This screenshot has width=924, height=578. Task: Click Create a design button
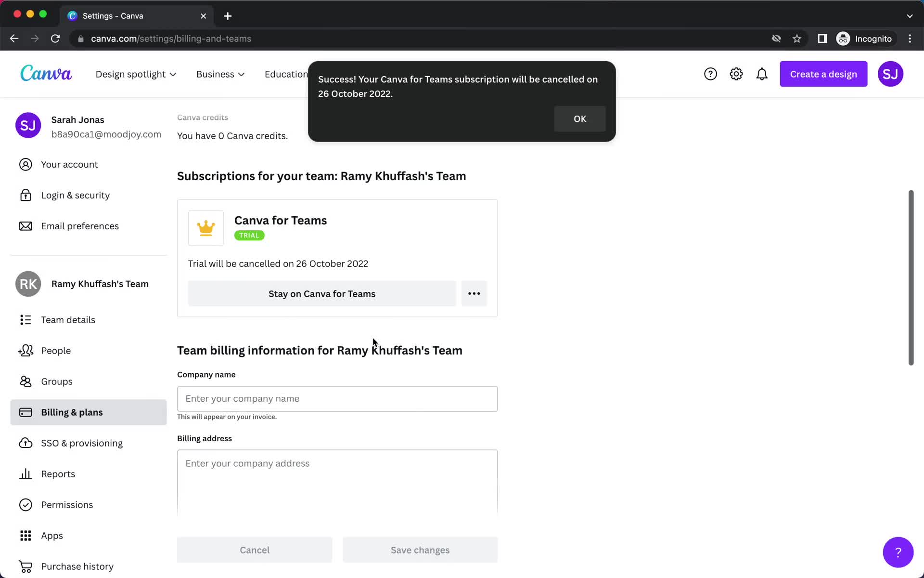pyautogui.click(x=823, y=74)
